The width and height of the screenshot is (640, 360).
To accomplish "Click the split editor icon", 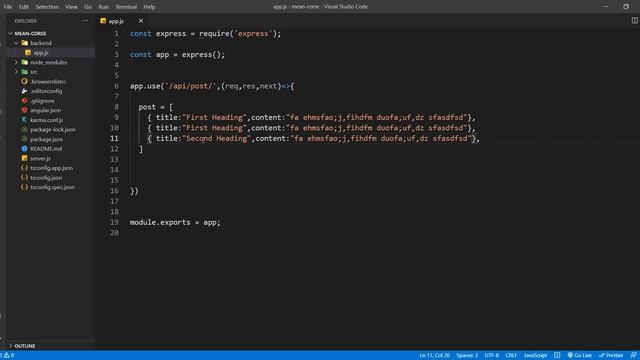I will [635, 20].
